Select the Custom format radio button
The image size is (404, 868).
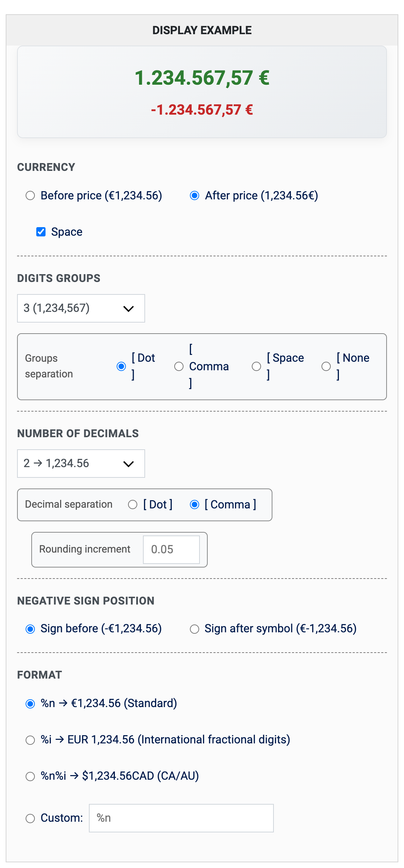tap(30, 819)
